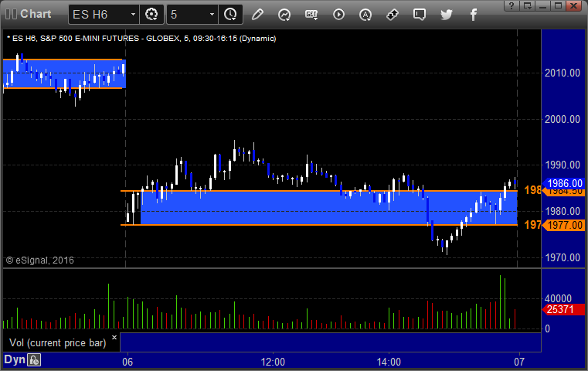
Task: Click the lock icon beside Dyn
Action: click(x=34, y=360)
